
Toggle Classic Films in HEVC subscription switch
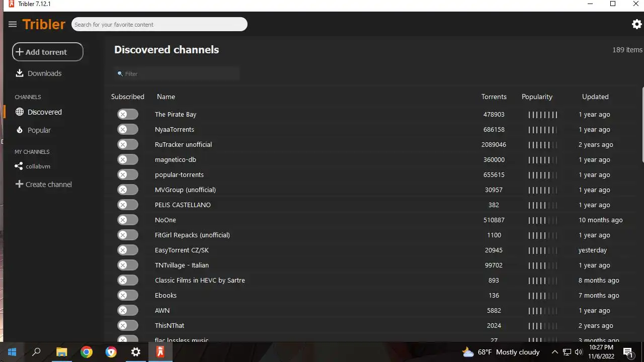click(x=128, y=281)
